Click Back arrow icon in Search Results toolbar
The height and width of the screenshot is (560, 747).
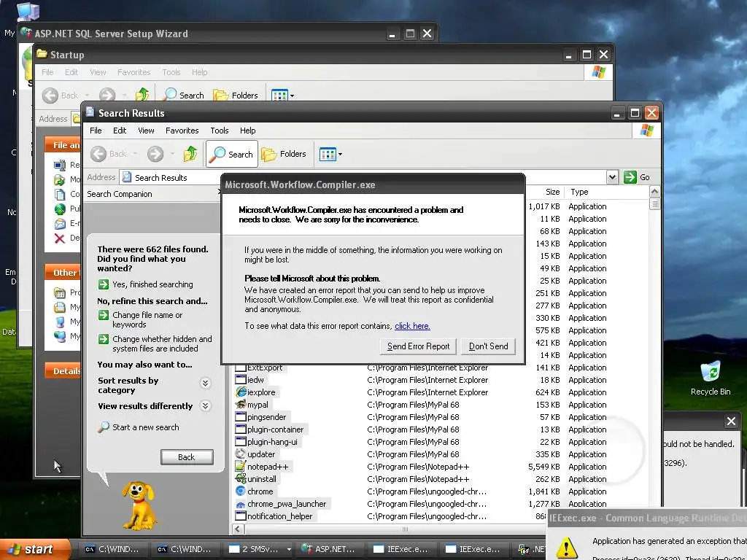coord(98,154)
